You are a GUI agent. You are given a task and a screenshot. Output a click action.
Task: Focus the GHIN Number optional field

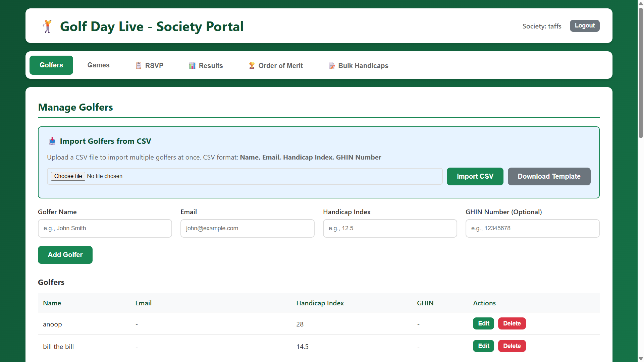[532, 228]
